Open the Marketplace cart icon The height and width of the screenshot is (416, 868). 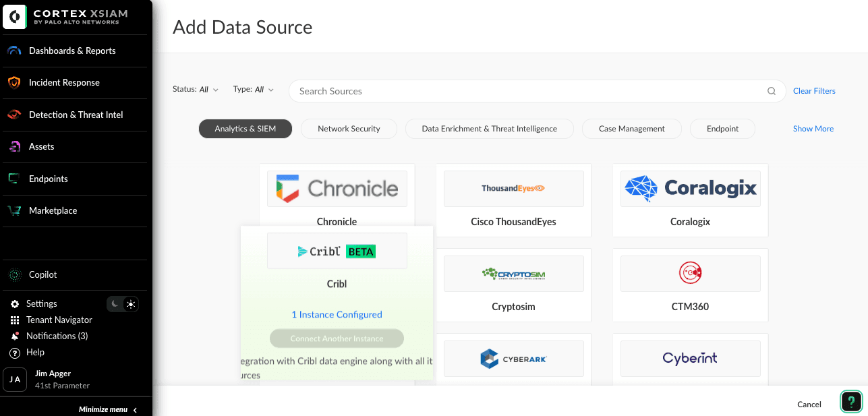pos(14,210)
